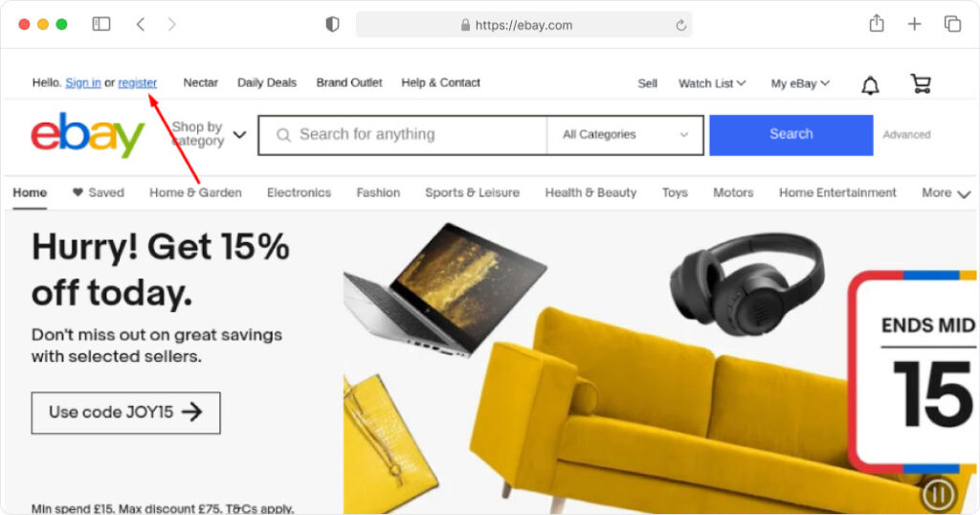
Task: Expand the Shop by category menu
Action: [209, 134]
